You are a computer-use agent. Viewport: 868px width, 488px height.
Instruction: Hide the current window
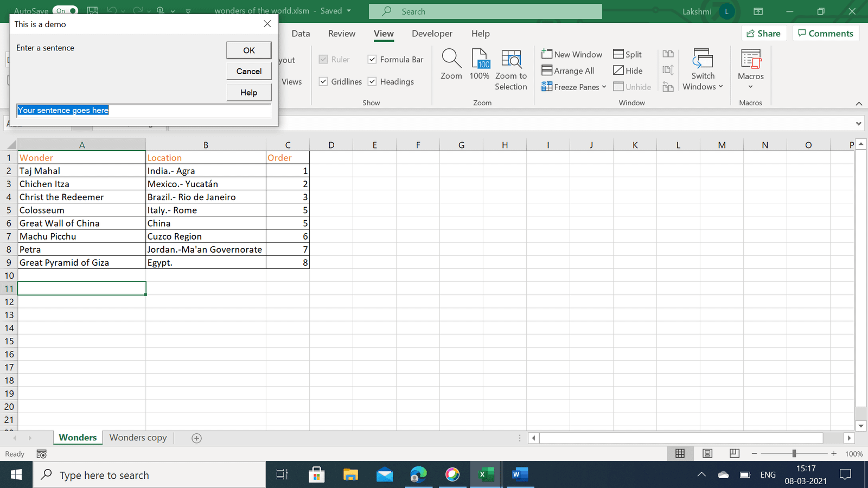(x=628, y=70)
